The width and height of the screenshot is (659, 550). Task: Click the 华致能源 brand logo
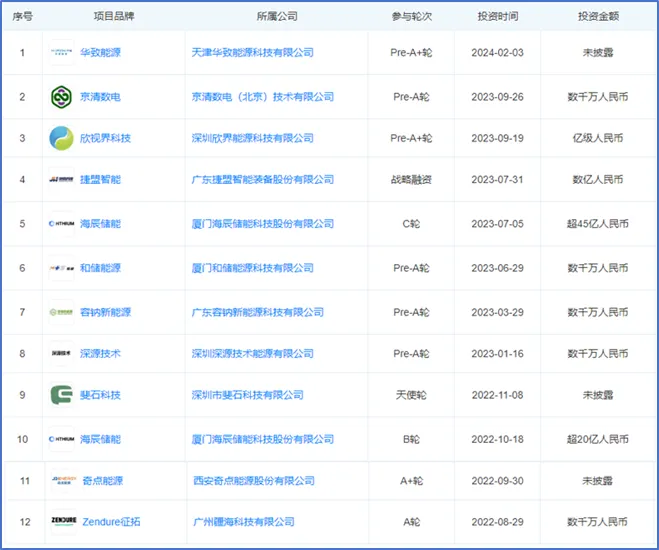tap(62, 52)
